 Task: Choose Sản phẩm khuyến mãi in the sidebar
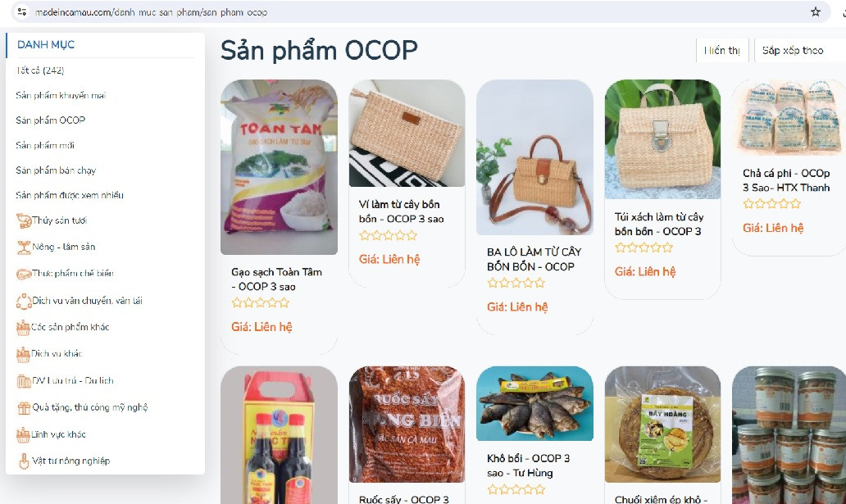pyautogui.click(x=61, y=96)
